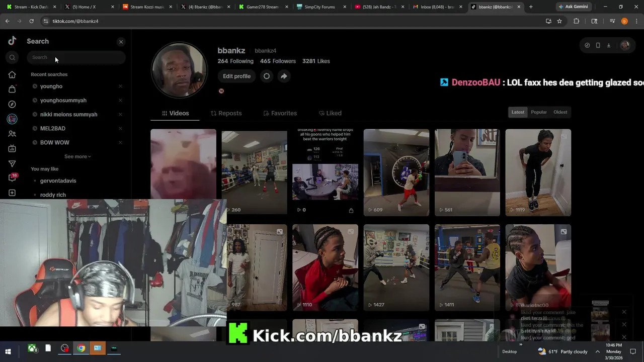Switch to SimpCity Forums browser tab
This screenshot has width=644, height=362.
(319, 7)
